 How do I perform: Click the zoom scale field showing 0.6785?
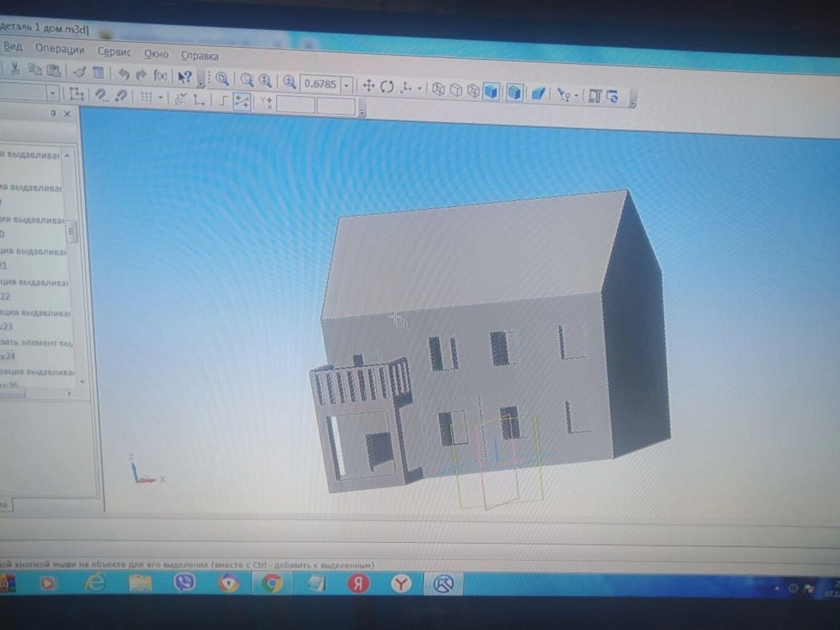coord(321,84)
